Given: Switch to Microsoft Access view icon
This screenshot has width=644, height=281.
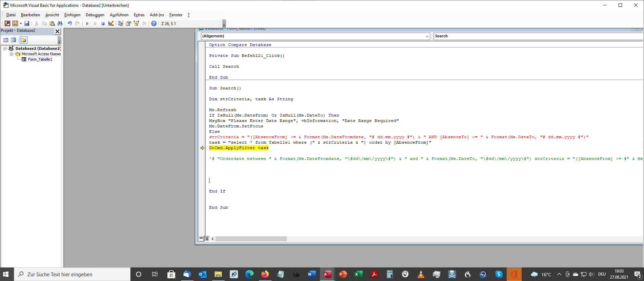Looking at the screenshot, I should pos(7,23).
